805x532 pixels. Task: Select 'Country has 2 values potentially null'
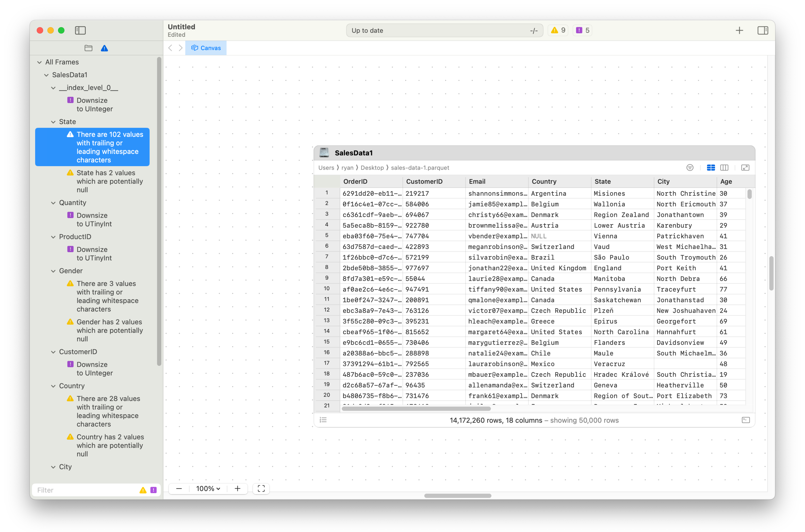click(92, 445)
